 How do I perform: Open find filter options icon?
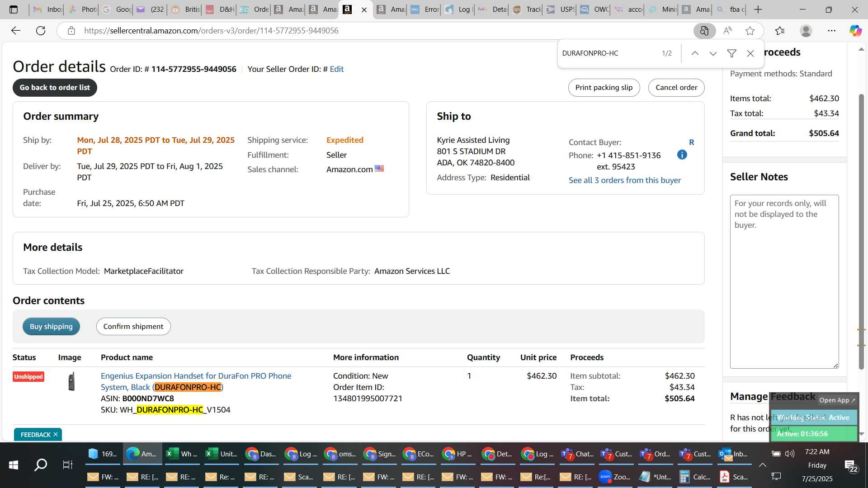click(732, 53)
